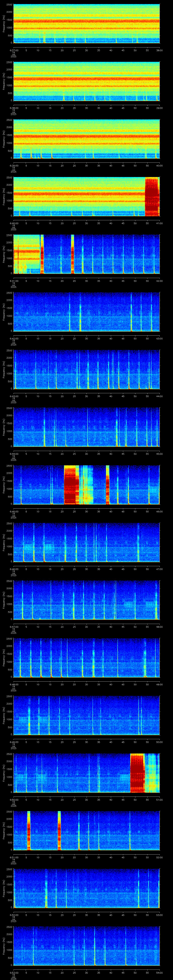Click the 6:38:00 spectrogram panel

pyautogui.click(x=86, y=81)
